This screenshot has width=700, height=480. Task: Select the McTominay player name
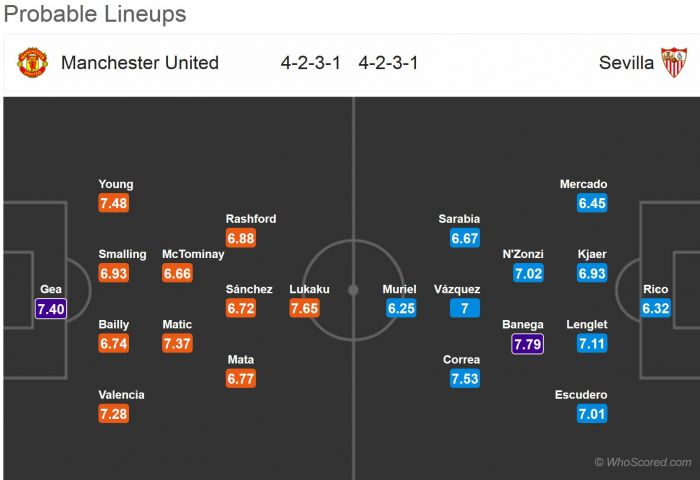[193, 254]
